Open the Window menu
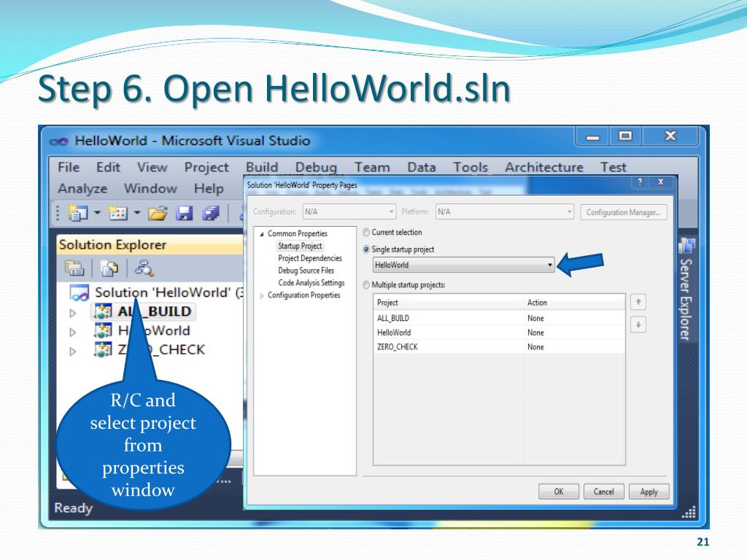 click(150, 189)
